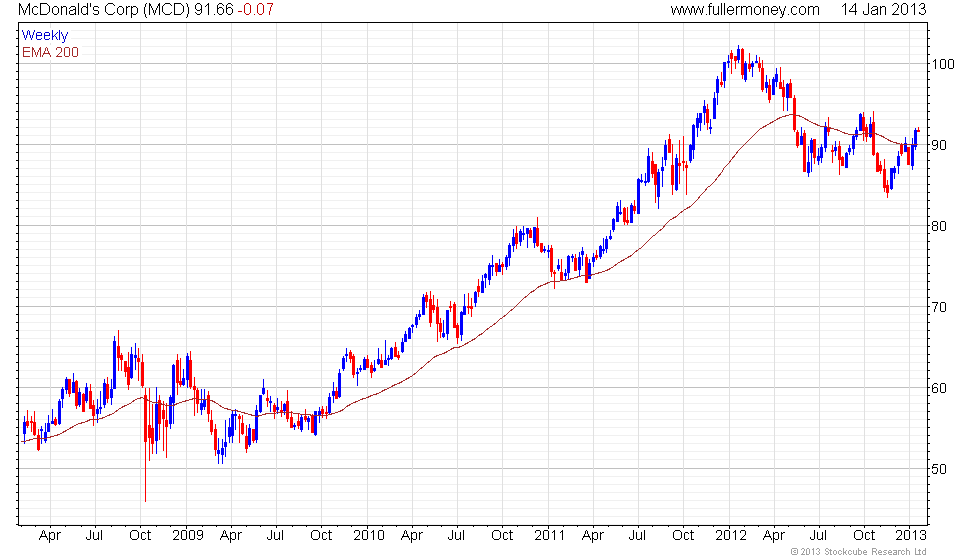Viewport: 980px width, 560px height.
Task: Click the 70 price axis label
Action: (939, 307)
